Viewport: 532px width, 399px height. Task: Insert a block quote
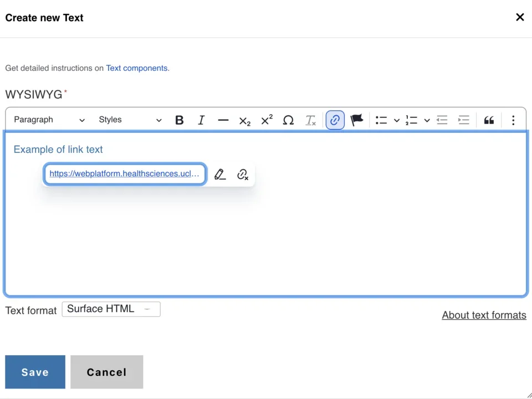tap(489, 120)
